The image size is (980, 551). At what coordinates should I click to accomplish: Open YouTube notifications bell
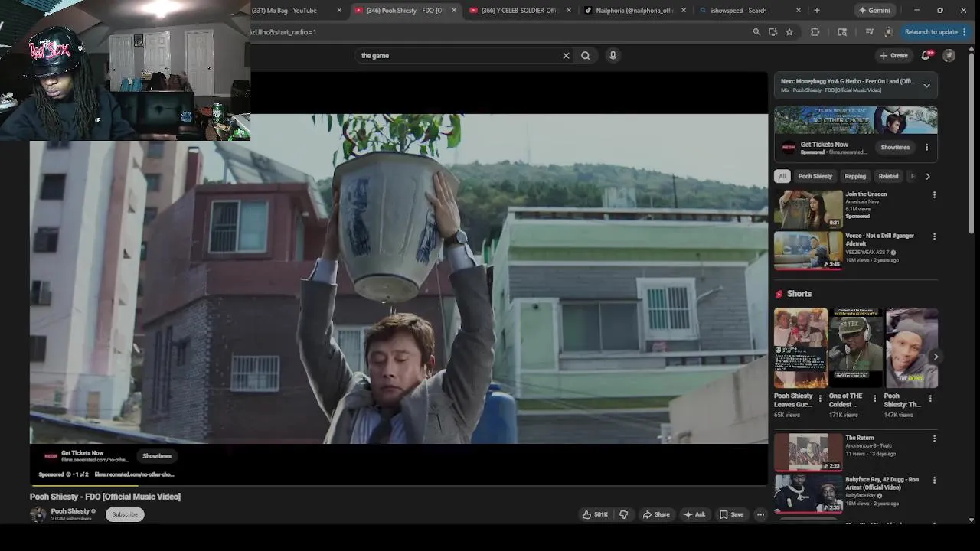[926, 55]
